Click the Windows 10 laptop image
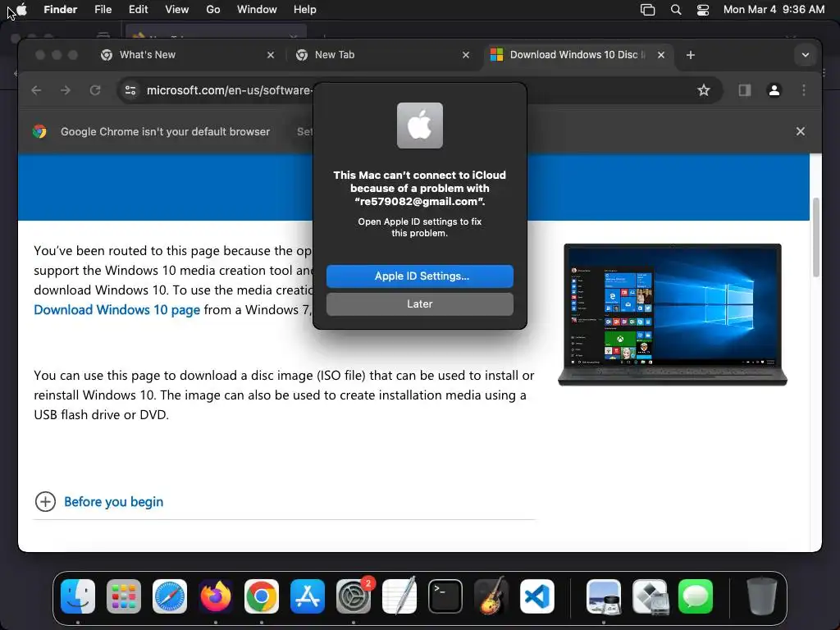The height and width of the screenshot is (630, 840). pyautogui.click(x=673, y=314)
